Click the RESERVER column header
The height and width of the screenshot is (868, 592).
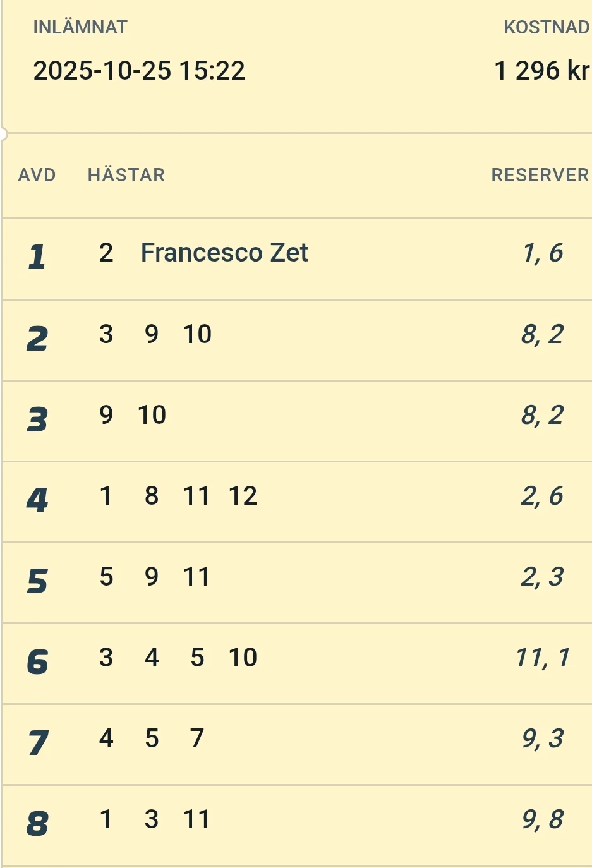(540, 175)
